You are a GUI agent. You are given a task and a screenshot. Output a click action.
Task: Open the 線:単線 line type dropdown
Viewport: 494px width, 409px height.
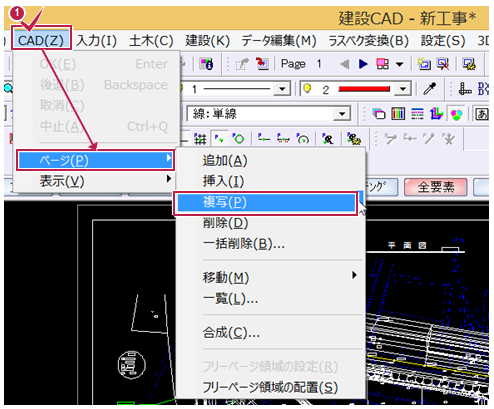pos(342,114)
